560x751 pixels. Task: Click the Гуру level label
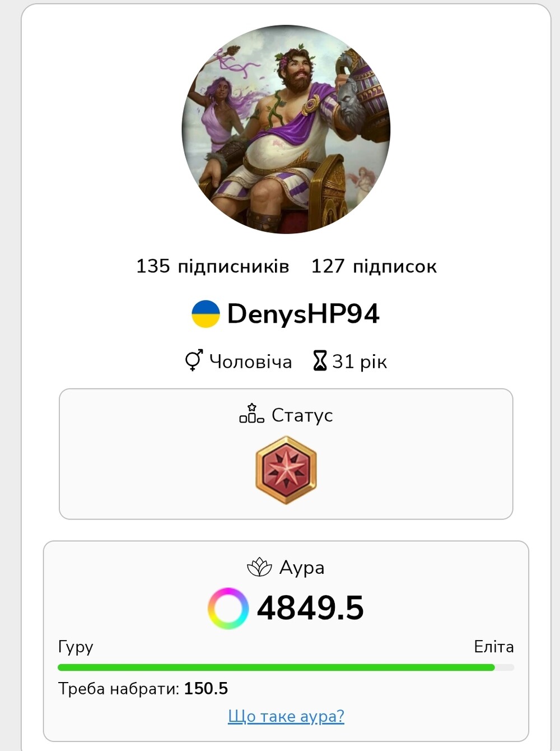pyautogui.click(x=76, y=646)
